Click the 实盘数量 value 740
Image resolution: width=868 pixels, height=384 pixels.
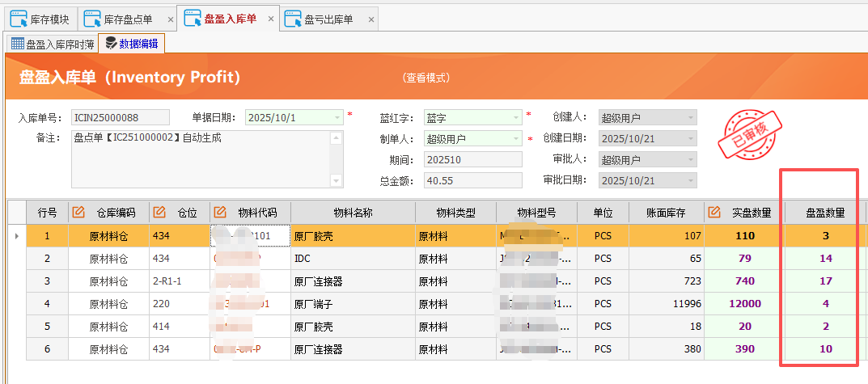pyautogui.click(x=744, y=281)
